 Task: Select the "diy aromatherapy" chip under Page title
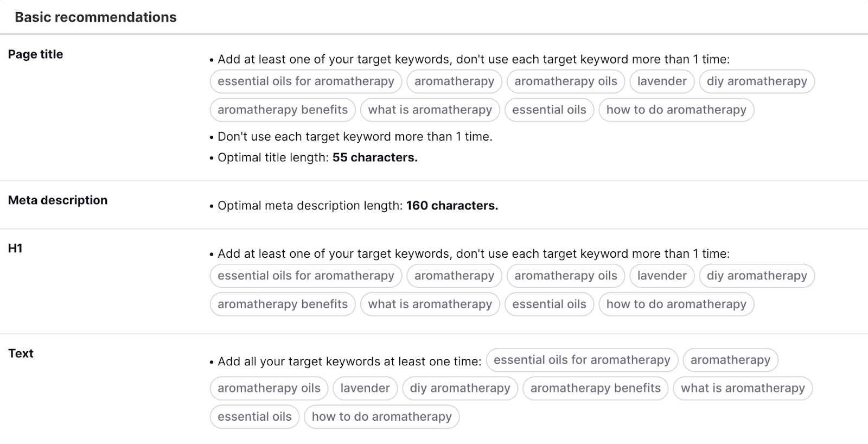[x=757, y=81]
